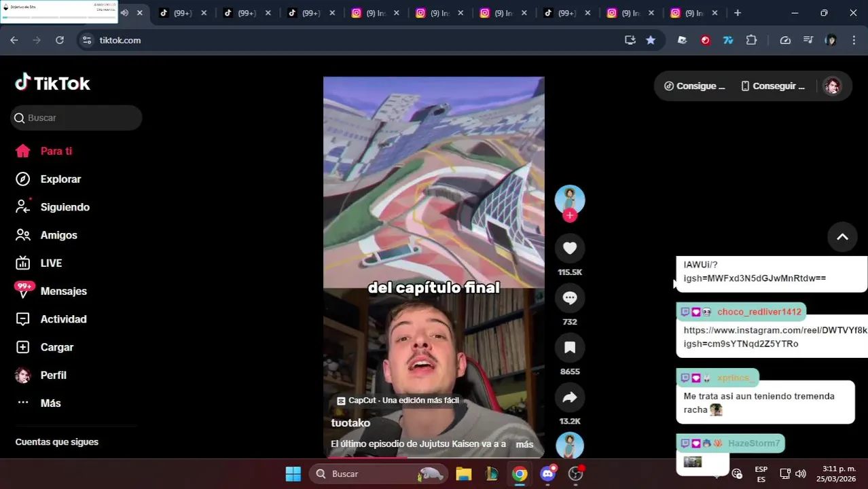Toggle the bookmark star for this page

tap(651, 40)
